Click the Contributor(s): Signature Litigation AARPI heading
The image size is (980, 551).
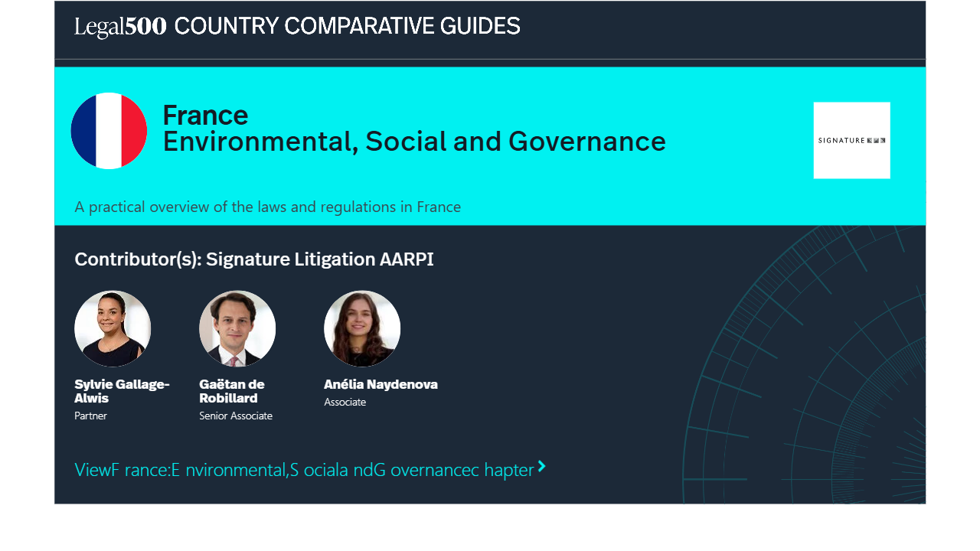253,259
